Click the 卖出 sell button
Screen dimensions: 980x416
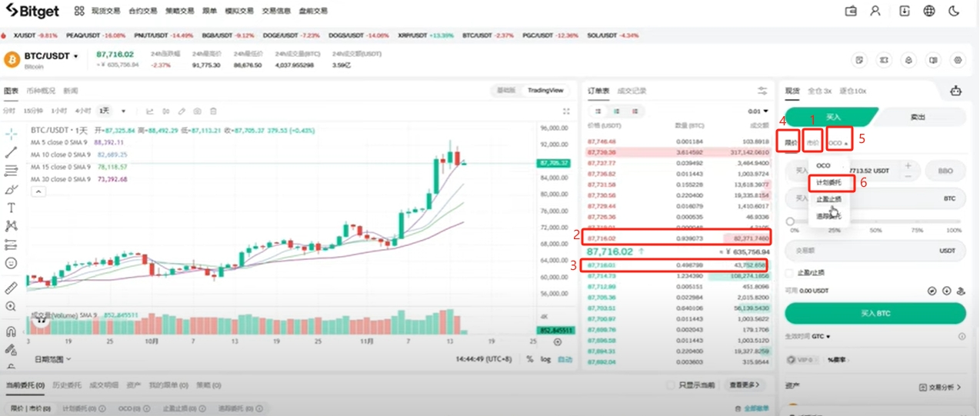pos(917,117)
